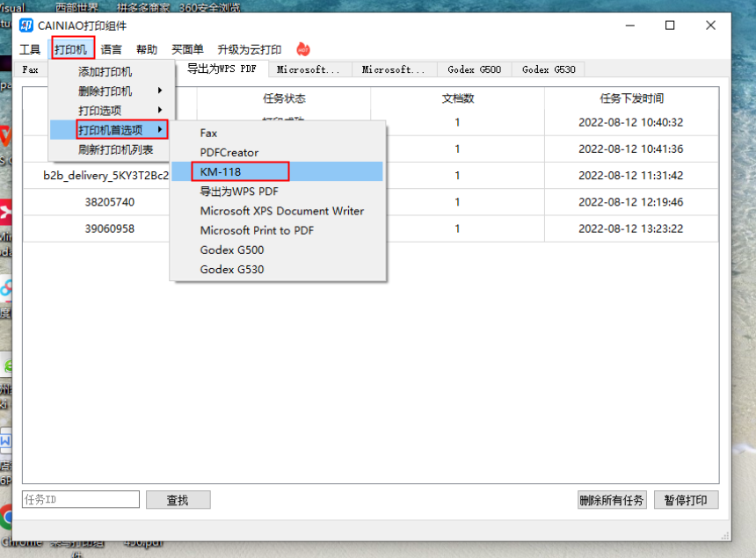Click 升级为云打印 menu item
This screenshot has height=558, width=756.
(x=250, y=50)
